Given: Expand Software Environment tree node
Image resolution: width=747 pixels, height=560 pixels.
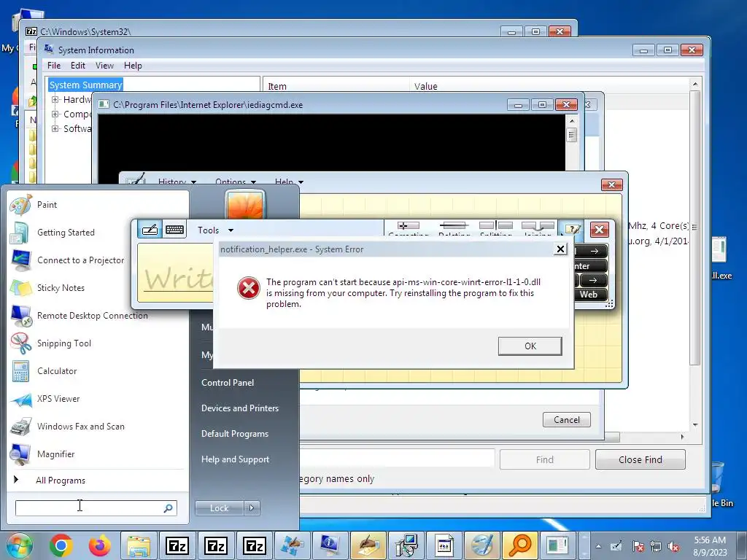Looking at the screenshot, I should pos(55,128).
